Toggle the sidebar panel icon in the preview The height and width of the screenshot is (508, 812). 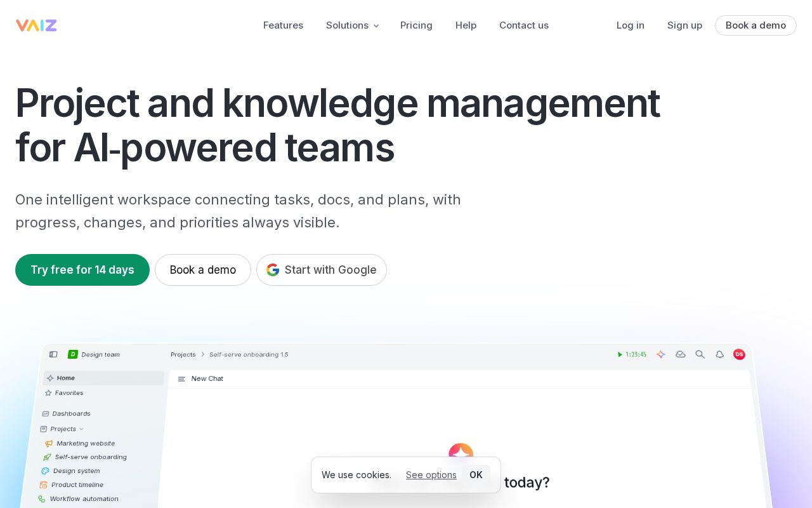pos(53,354)
